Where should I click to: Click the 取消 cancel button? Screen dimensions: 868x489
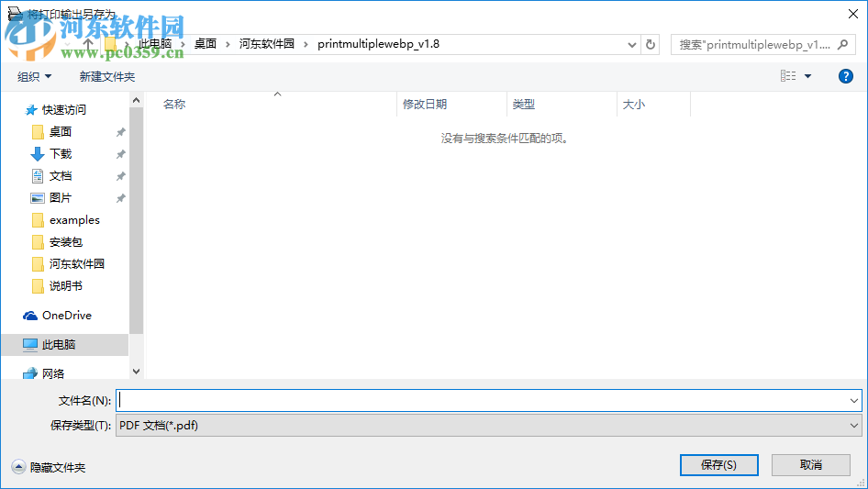(811, 464)
